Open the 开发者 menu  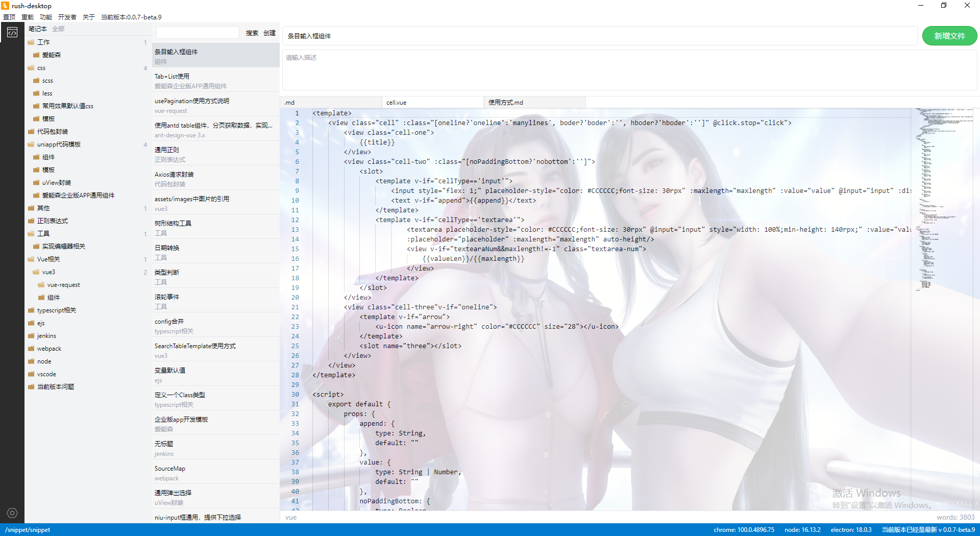coord(67,17)
